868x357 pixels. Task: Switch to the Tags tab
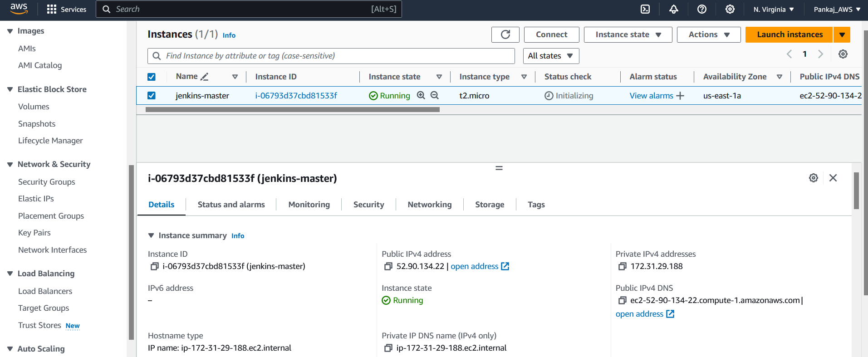[536, 205]
